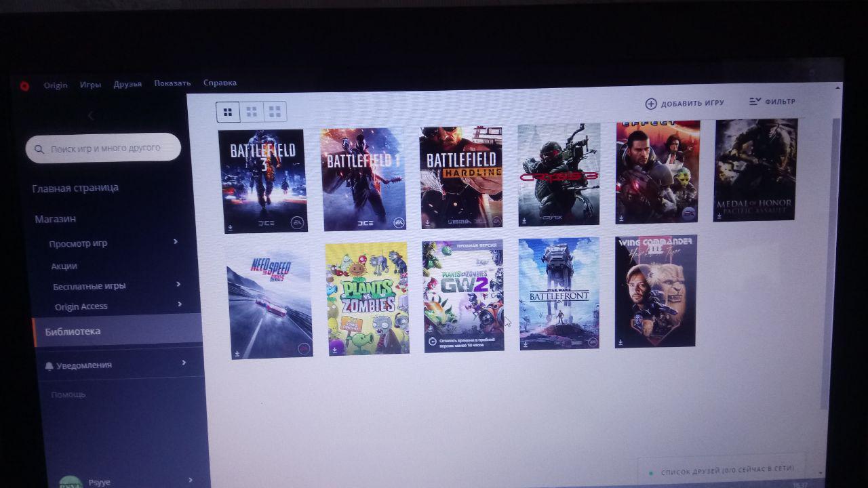The image size is (868, 488).
Task: Open the Магазин section
Action: pos(56,219)
